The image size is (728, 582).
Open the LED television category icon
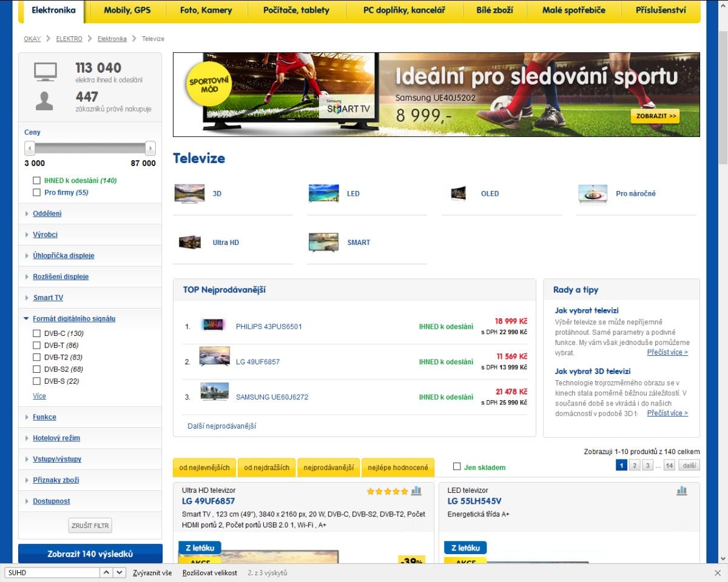pyautogui.click(x=323, y=193)
